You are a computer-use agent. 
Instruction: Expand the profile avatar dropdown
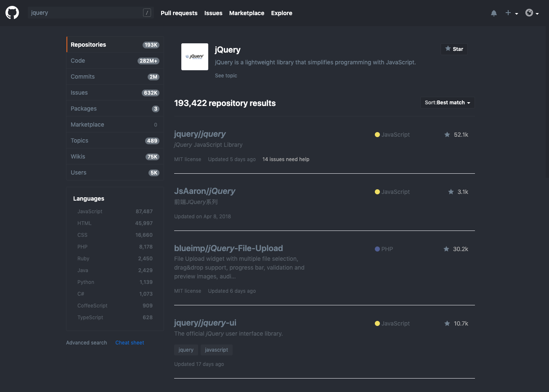[x=529, y=13]
